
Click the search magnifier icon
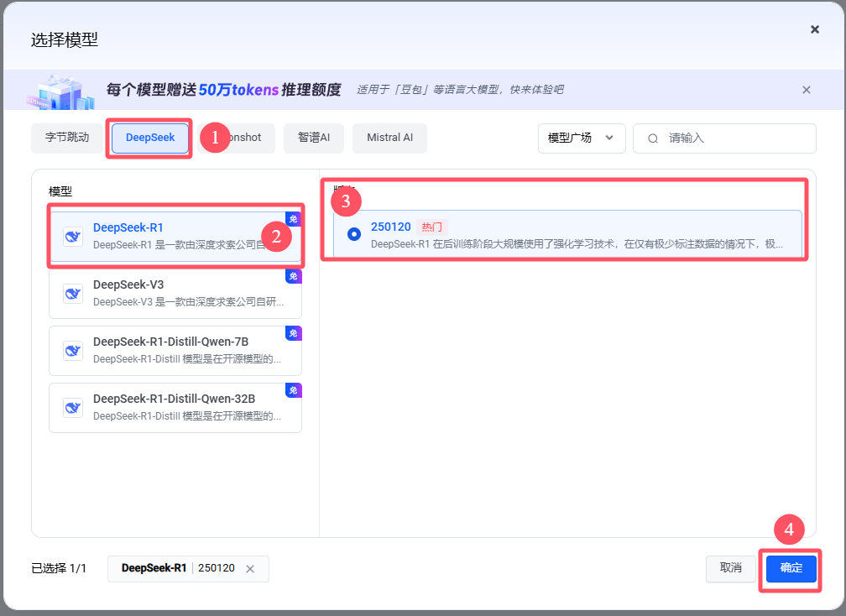[x=653, y=138]
